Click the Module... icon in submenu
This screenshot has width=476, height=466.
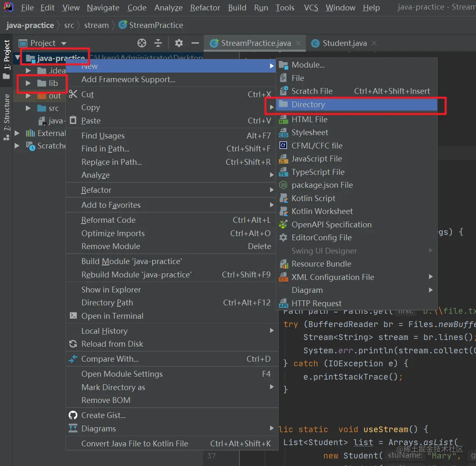point(283,65)
